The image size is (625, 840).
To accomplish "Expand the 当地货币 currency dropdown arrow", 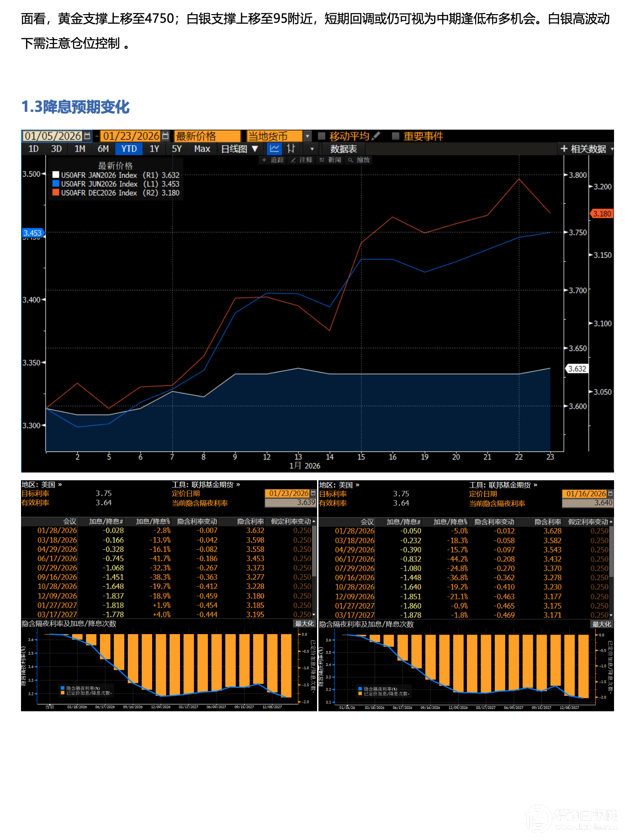I will (x=307, y=136).
